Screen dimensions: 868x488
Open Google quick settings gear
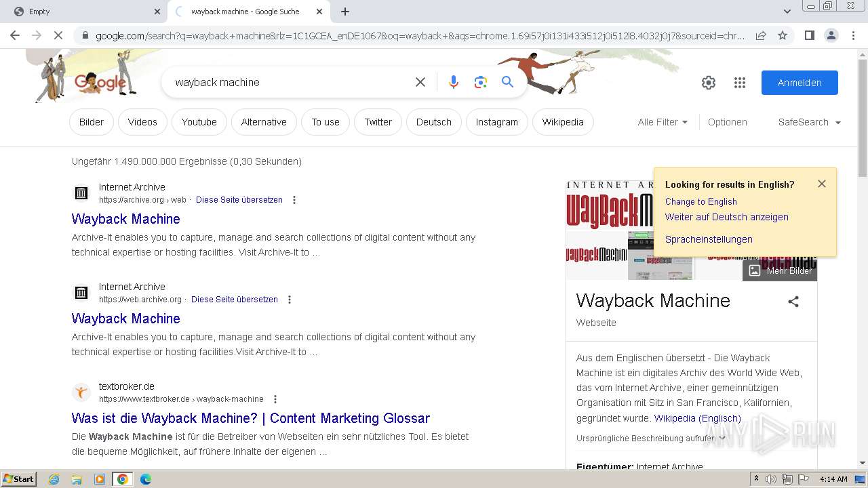[709, 83]
